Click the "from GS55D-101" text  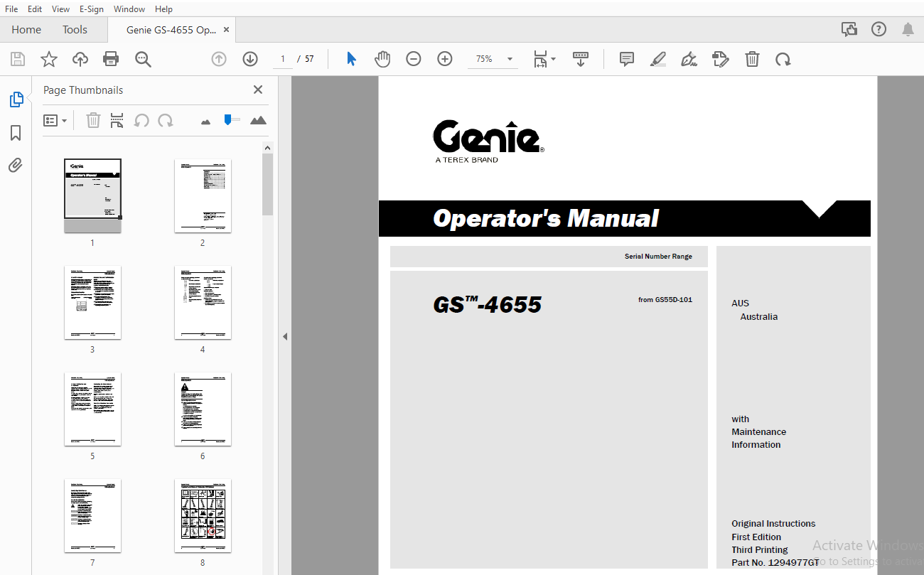[x=665, y=299]
